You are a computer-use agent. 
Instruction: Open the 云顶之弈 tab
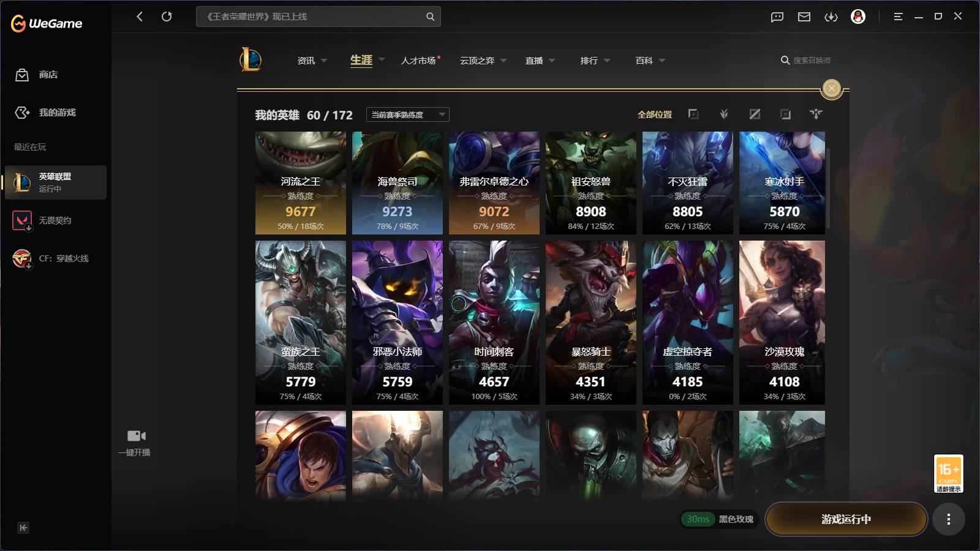coord(477,61)
